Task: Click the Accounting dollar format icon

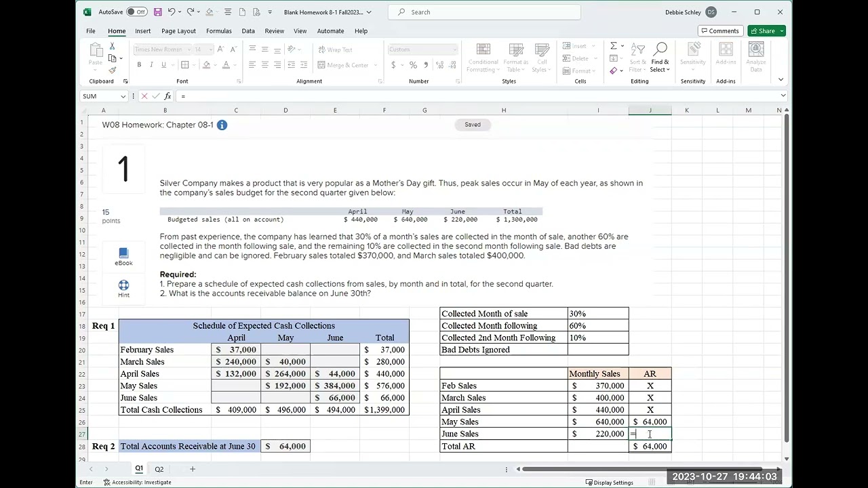Action: coord(393,65)
